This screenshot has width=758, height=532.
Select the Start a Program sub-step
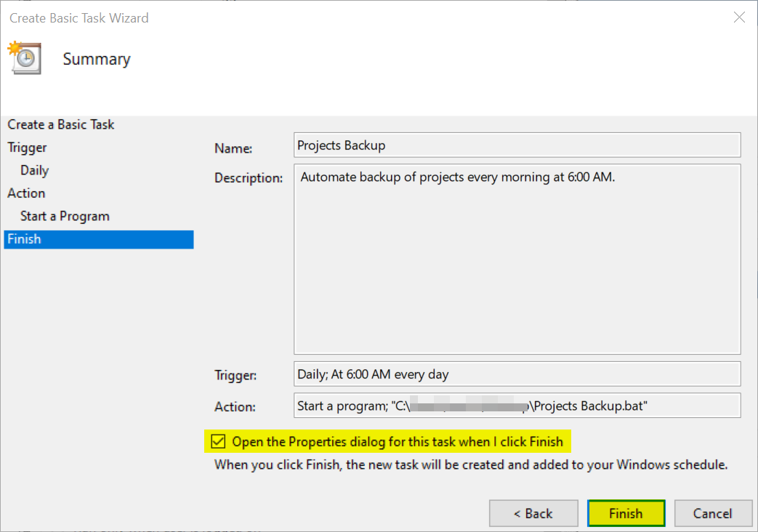tap(65, 216)
